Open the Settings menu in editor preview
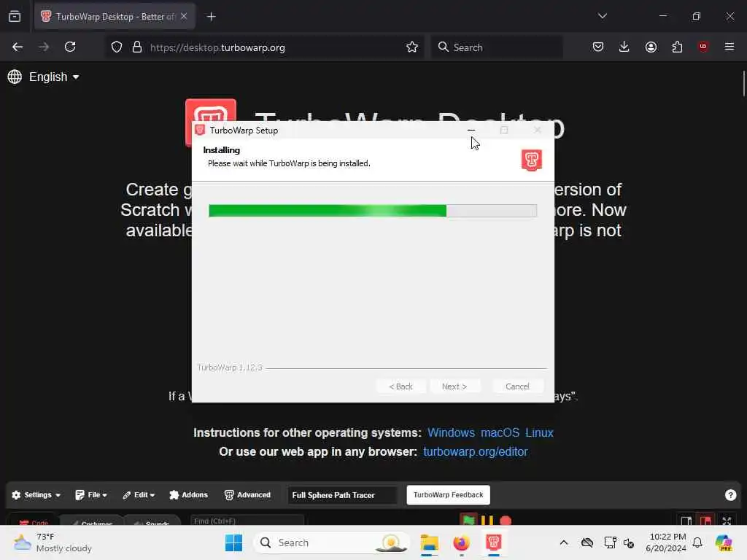This screenshot has width=747, height=560. [36, 495]
